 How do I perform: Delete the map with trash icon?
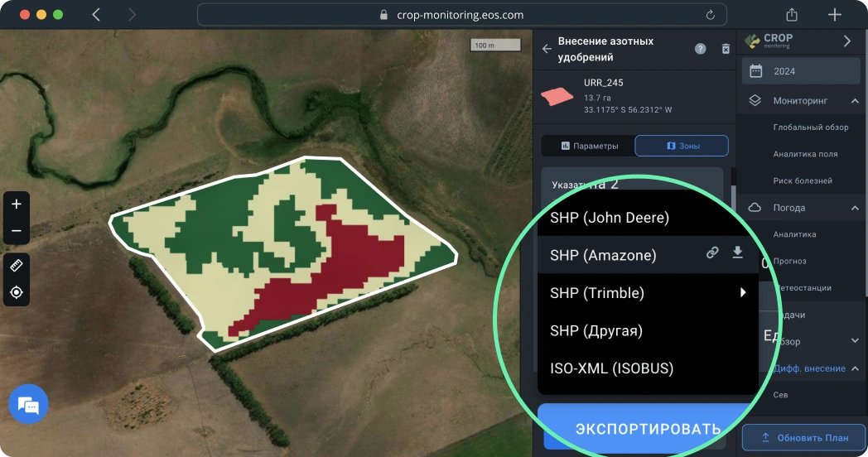726,49
